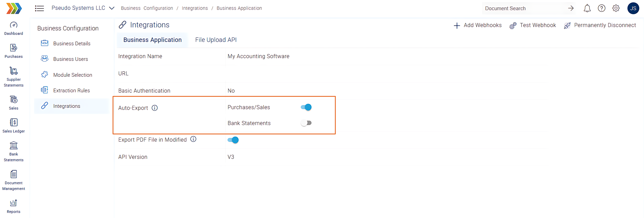Click Permanently Disconnect button
The image size is (644, 218).
point(600,25)
